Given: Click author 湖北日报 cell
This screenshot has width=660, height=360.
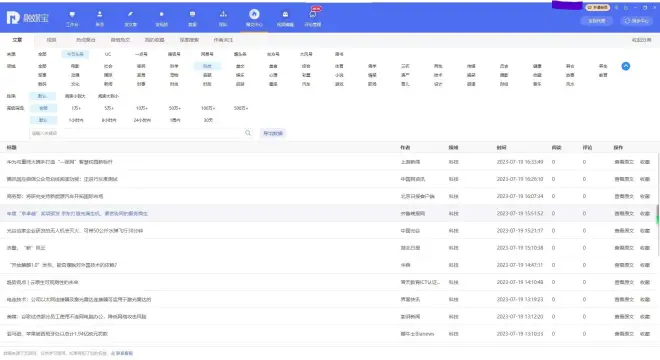Looking at the screenshot, I should (410, 248).
